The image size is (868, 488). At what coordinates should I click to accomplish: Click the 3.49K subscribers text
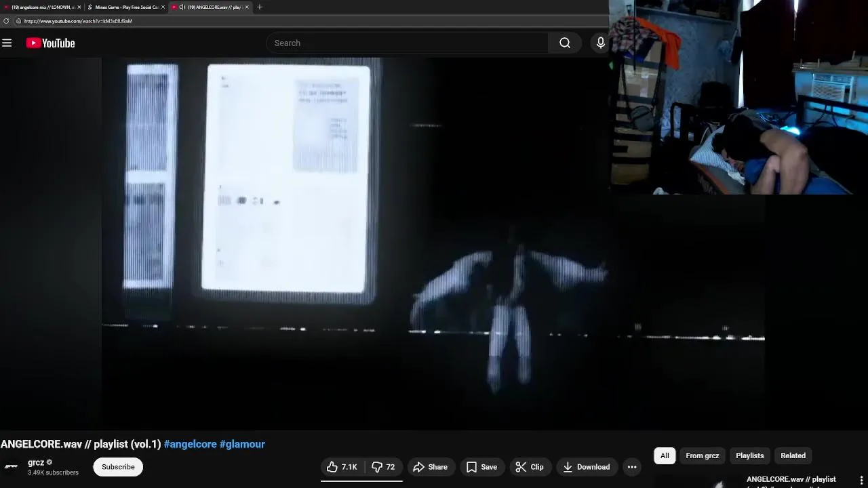coord(53,472)
